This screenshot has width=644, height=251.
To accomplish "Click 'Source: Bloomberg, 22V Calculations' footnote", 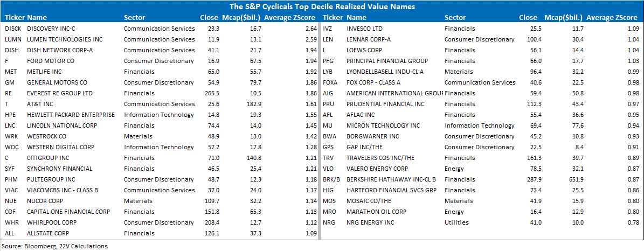I will [x=54, y=246].
